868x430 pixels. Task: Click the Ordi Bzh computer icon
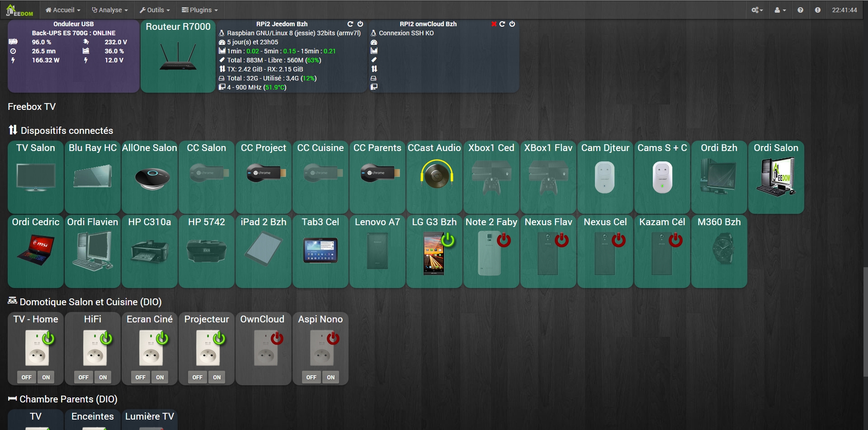point(718,177)
